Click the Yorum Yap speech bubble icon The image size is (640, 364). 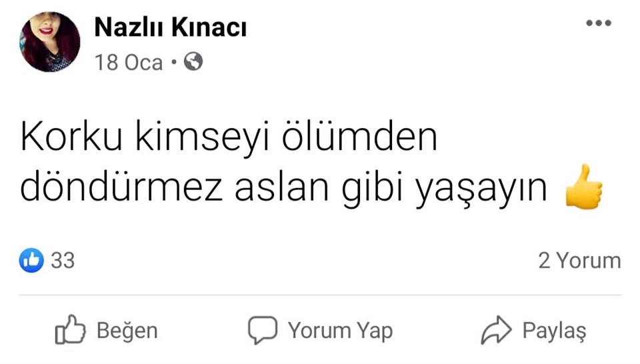click(263, 330)
